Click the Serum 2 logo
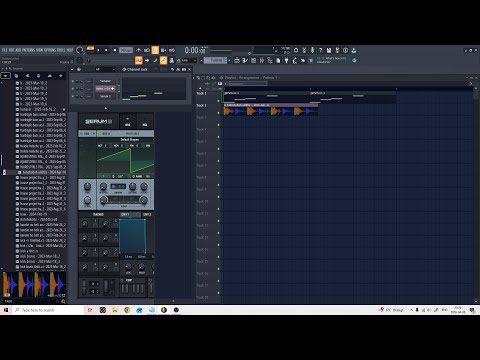The height and width of the screenshot is (360, 480). click(99, 121)
